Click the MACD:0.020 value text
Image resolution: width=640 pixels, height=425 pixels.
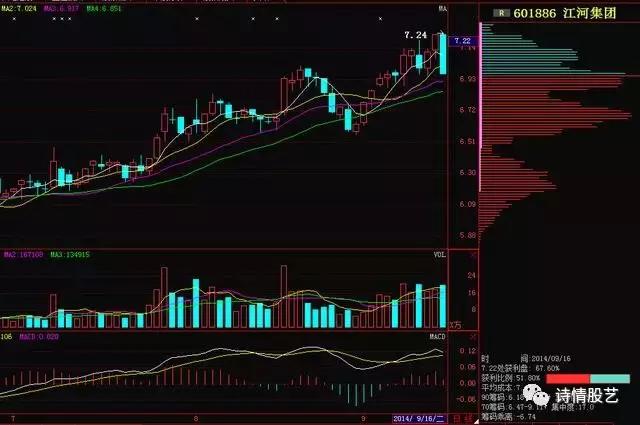point(39,336)
